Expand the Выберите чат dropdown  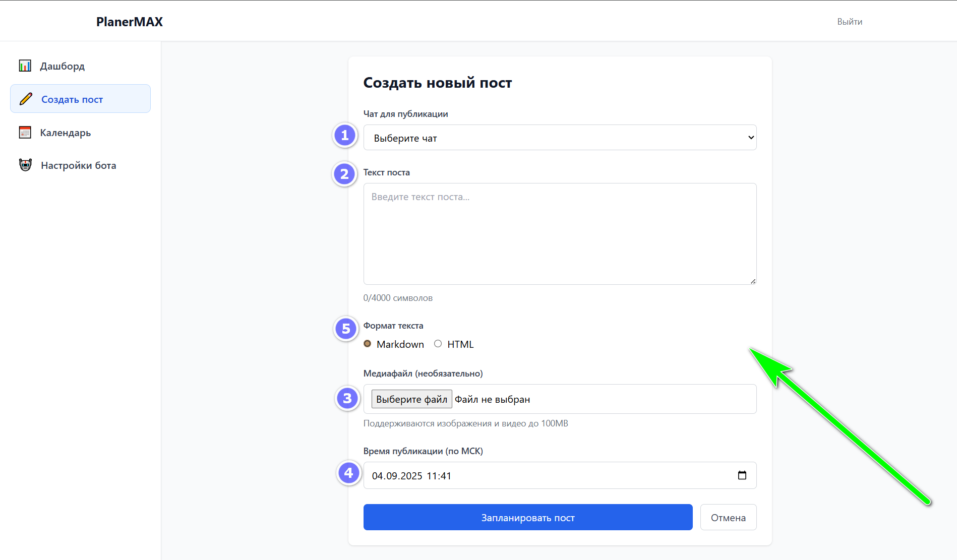[x=560, y=138]
